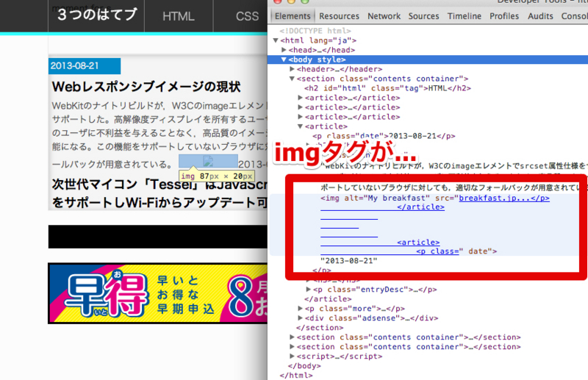Open the Timeline tab
588x380 pixels.
tap(465, 16)
